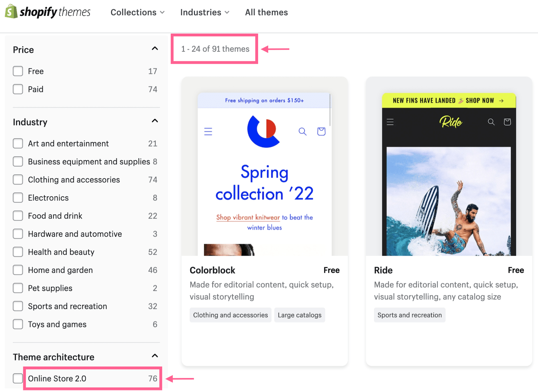538x392 pixels.
Task: Click Free shipping on orders $150+ banner
Action: coord(264,100)
